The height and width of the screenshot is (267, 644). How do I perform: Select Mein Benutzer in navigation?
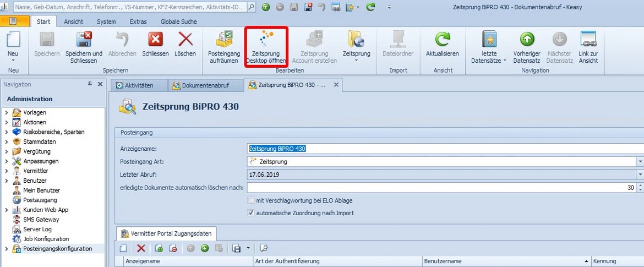(41, 190)
